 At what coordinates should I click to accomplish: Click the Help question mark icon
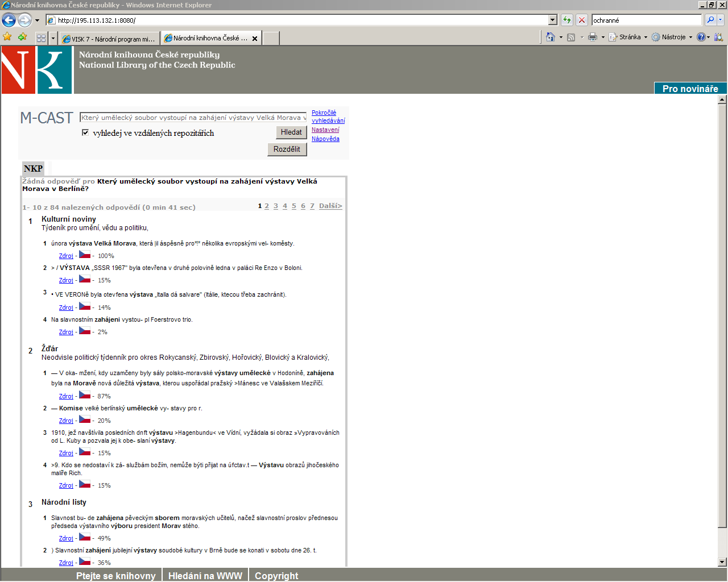(x=701, y=37)
